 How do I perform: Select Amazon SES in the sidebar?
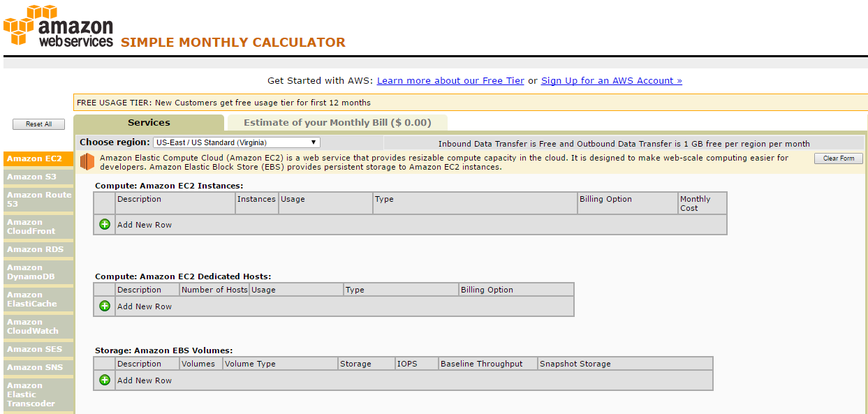pyautogui.click(x=38, y=349)
